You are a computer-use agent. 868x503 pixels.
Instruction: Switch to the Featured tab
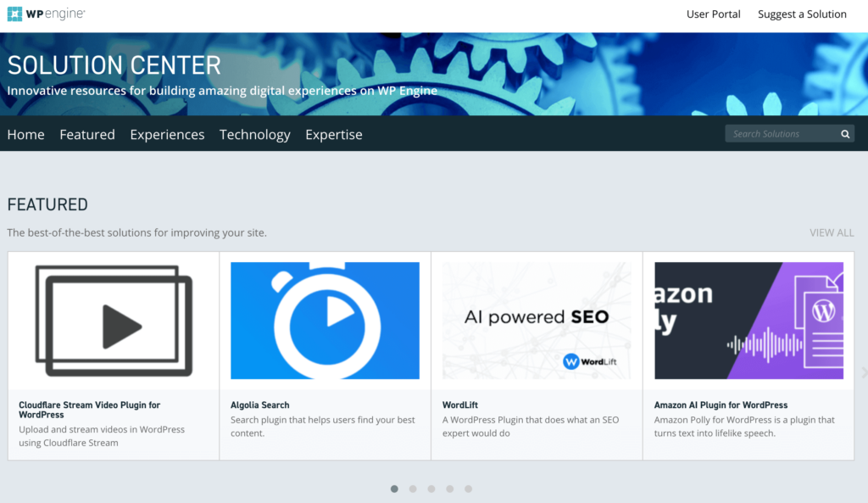[x=86, y=134]
